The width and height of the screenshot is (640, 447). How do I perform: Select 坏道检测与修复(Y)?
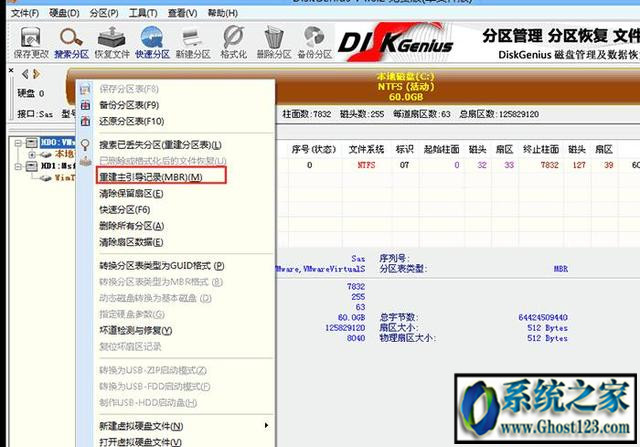(x=136, y=330)
